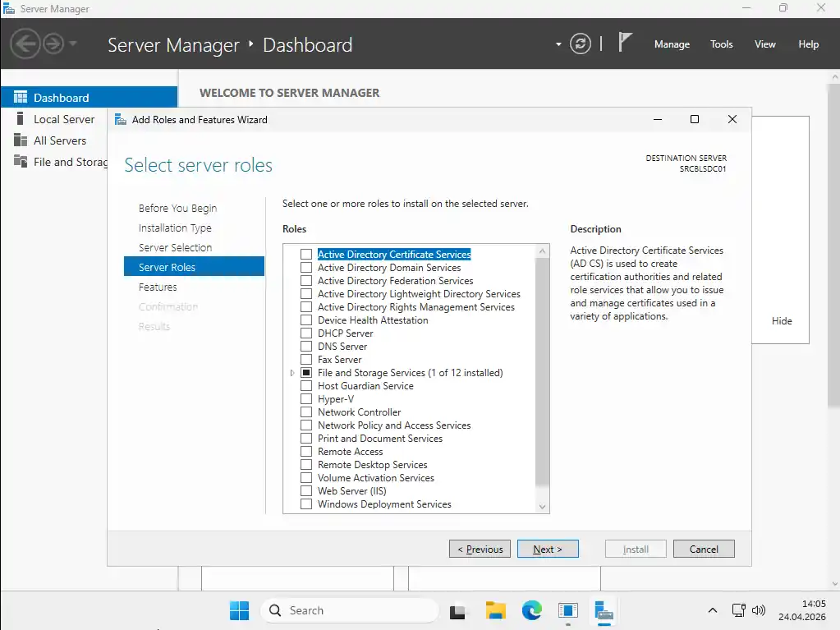Click Hide in the welcome panel
This screenshot has width=840, height=630.
(x=782, y=321)
